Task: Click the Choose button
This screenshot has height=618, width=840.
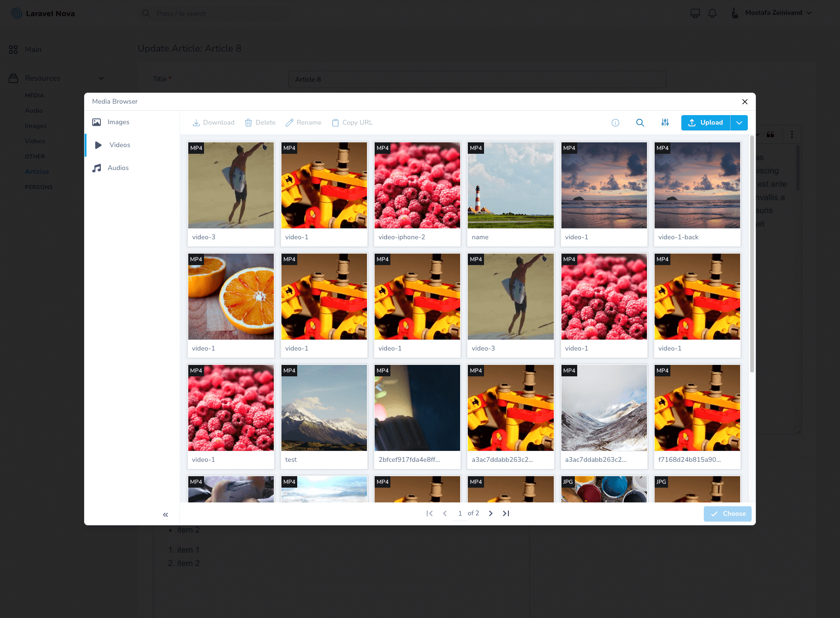Action: point(728,514)
